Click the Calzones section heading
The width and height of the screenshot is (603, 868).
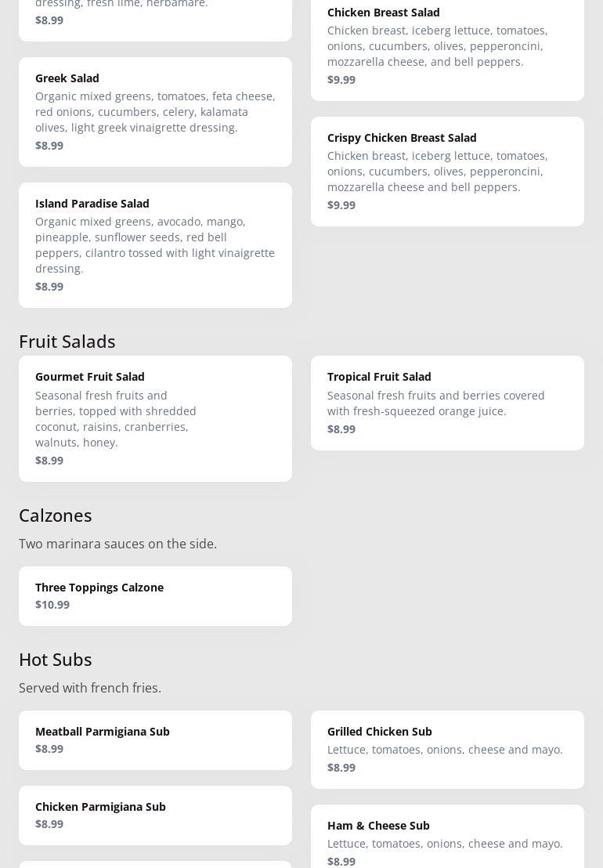(x=56, y=515)
